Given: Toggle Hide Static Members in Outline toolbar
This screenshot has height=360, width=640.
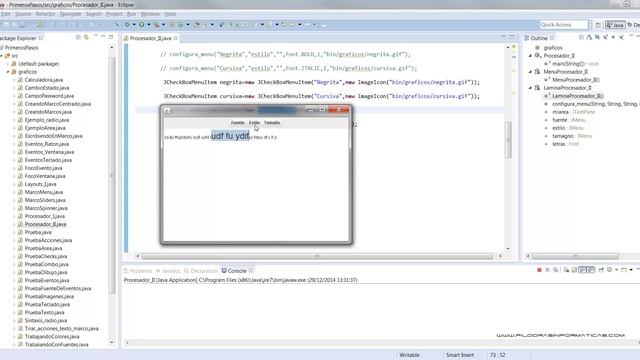Looking at the screenshot, I should click(605, 38).
